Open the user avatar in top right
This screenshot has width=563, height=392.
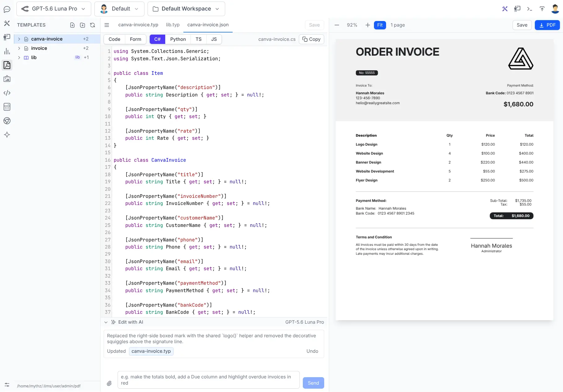tap(555, 9)
